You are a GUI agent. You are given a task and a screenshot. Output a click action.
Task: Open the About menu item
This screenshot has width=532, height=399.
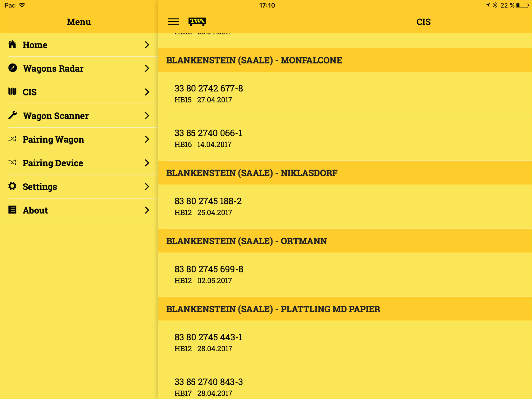pyautogui.click(x=79, y=210)
